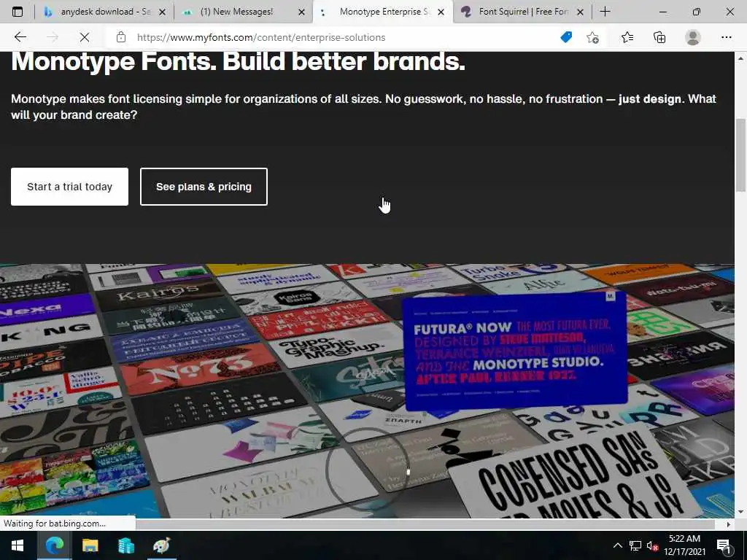747x560 pixels.
Task: Click the horizontal scrollbar right arrow
Action: click(729, 524)
